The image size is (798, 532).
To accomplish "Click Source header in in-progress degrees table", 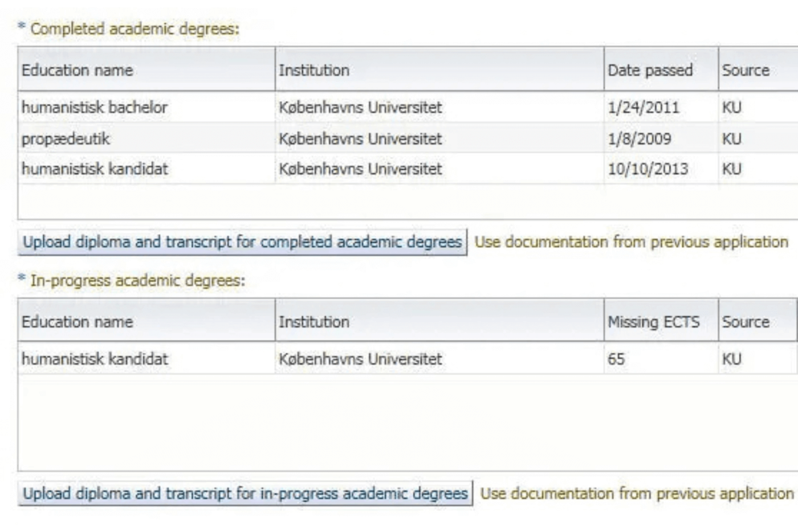I will [x=758, y=321].
